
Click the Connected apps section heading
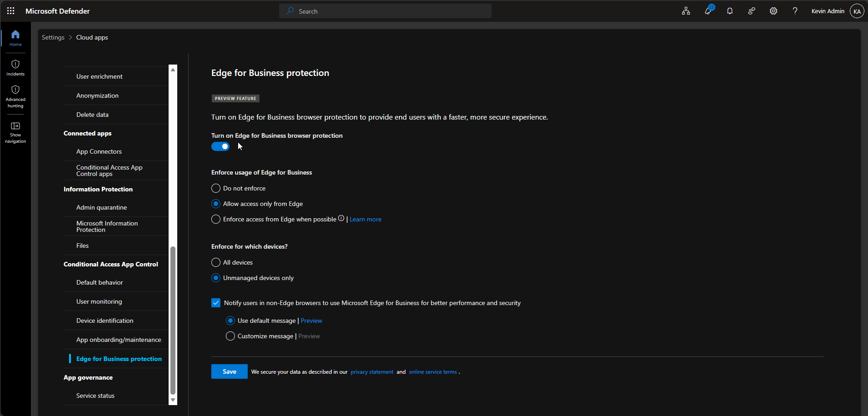[x=88, y=133]
